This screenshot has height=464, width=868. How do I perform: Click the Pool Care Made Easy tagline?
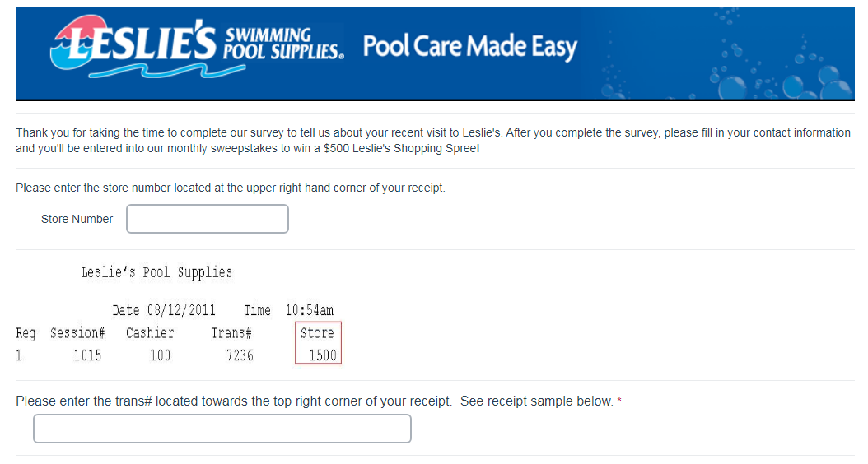tap(469, 47)
